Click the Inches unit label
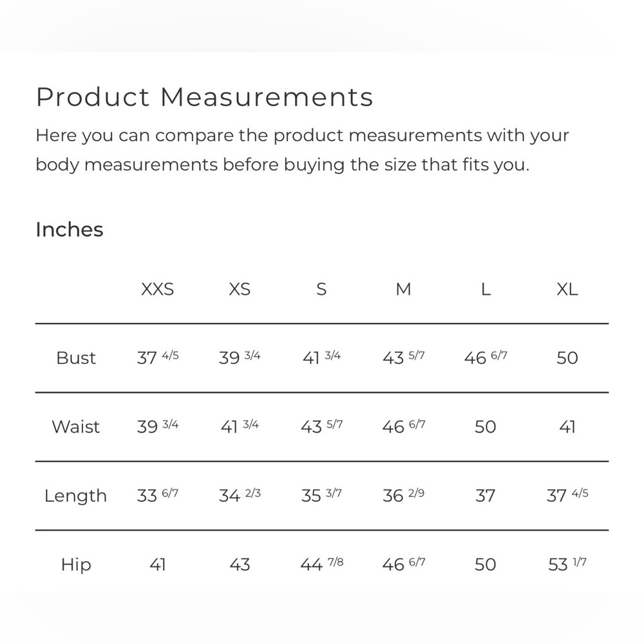The height and width of the screenshot is (644, 644). (70, 230)
